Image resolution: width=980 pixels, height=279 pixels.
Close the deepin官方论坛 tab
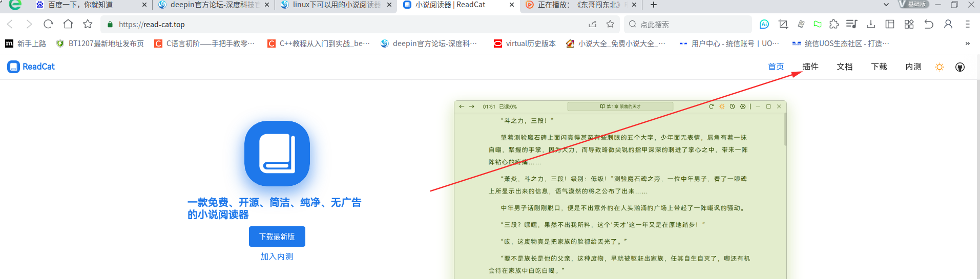point(266,5)
